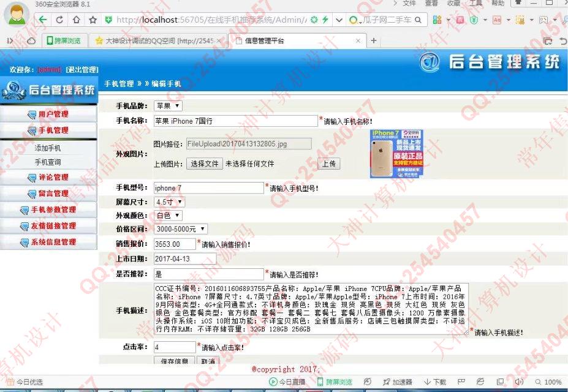Open 屏幕尺寸 dropdown showing 4.5寸
The height and width of the screenshot is (392, 568).
click(x=169, y=202)
